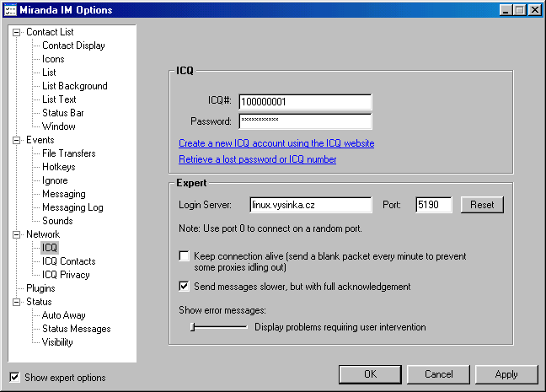This screenshot has width=546, height=392.
Task: Select Sounds under Events
Action: coord(57,221)
